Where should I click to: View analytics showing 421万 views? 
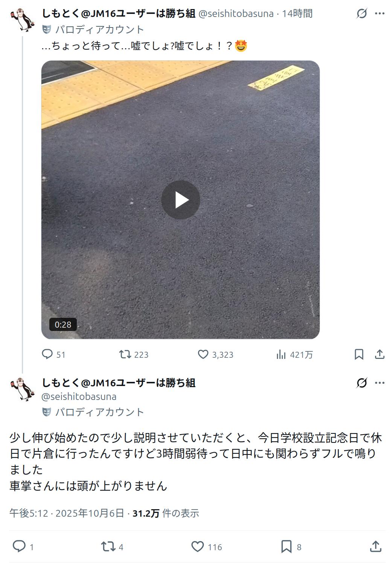click(x=294, y=354)
